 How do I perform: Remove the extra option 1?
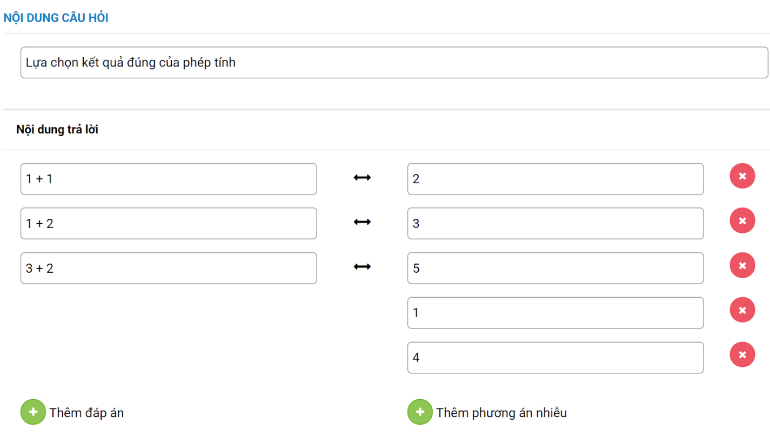[742, 311]
